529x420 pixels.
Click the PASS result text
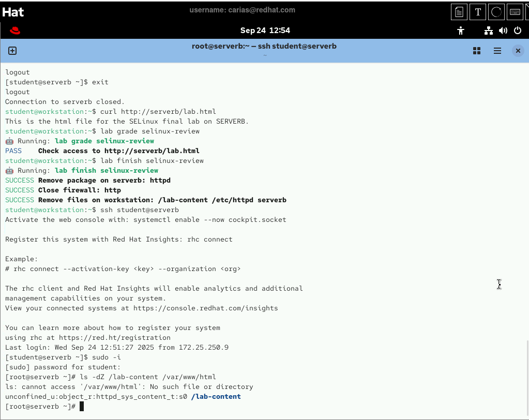pyautogui.click(x=13, y=151)
